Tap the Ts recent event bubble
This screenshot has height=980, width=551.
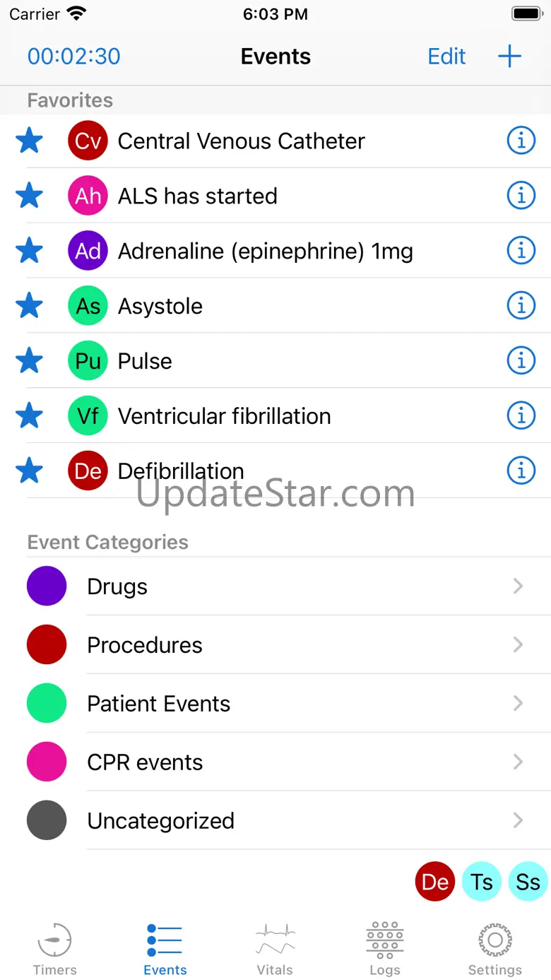(482, 882)
